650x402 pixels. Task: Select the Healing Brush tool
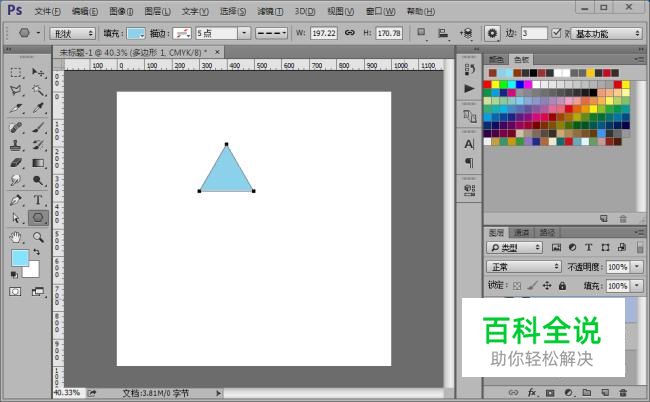[16, 127]
